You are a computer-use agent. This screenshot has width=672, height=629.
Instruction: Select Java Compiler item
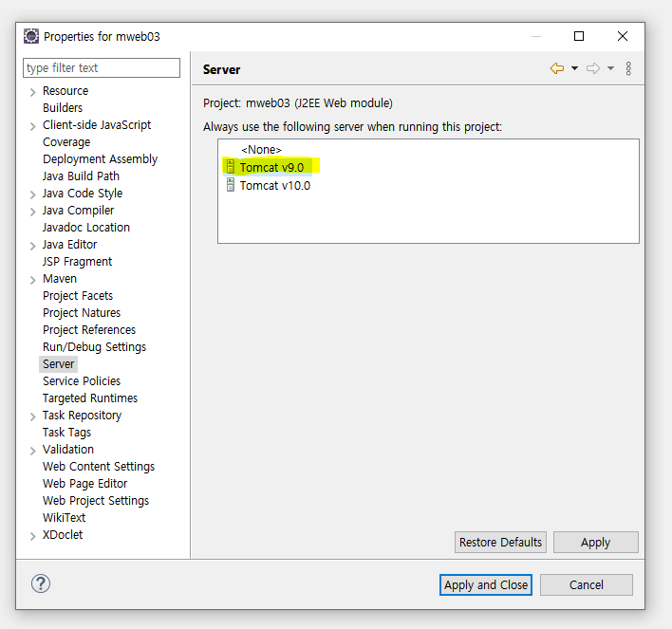pos(78,211)
